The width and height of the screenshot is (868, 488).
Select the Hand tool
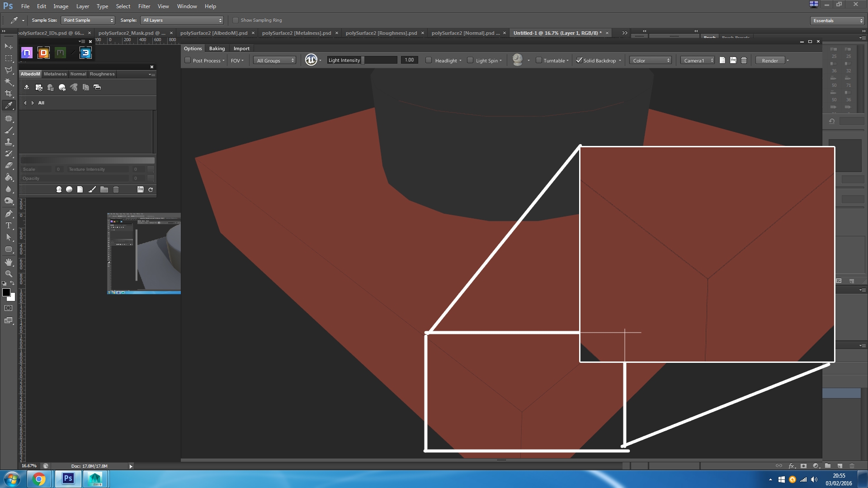[x=9, y=262]
